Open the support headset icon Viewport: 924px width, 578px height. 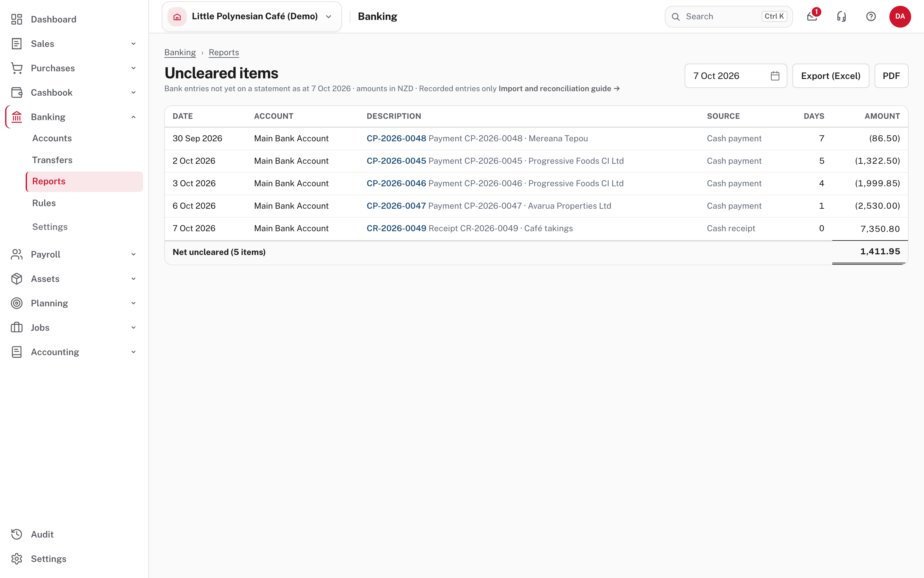pos(842,16)
